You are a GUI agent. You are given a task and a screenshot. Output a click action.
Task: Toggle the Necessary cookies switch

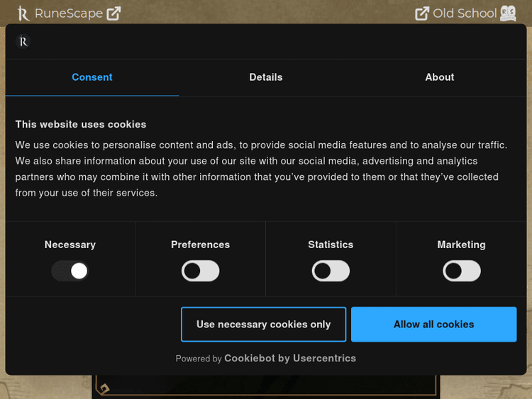[x=70, y=271]
